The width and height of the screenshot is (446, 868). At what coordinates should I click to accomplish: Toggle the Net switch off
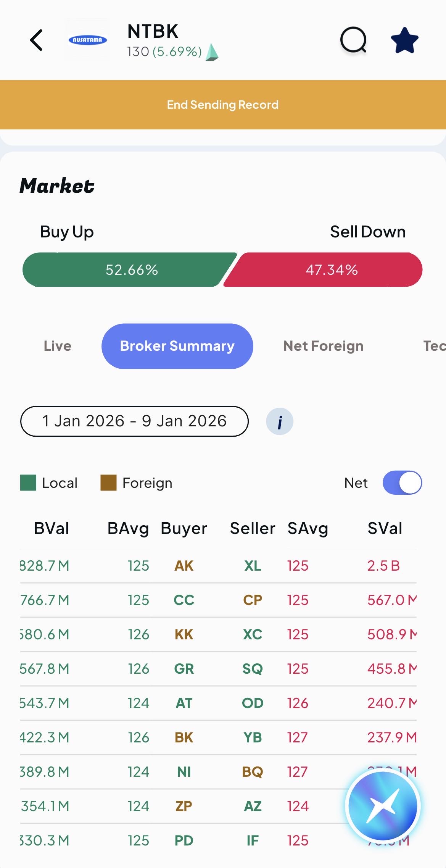click(x=402, y=482)
